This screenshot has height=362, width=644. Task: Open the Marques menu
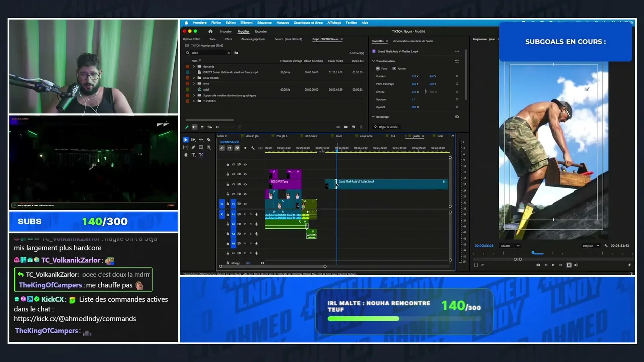click(283, 23)
